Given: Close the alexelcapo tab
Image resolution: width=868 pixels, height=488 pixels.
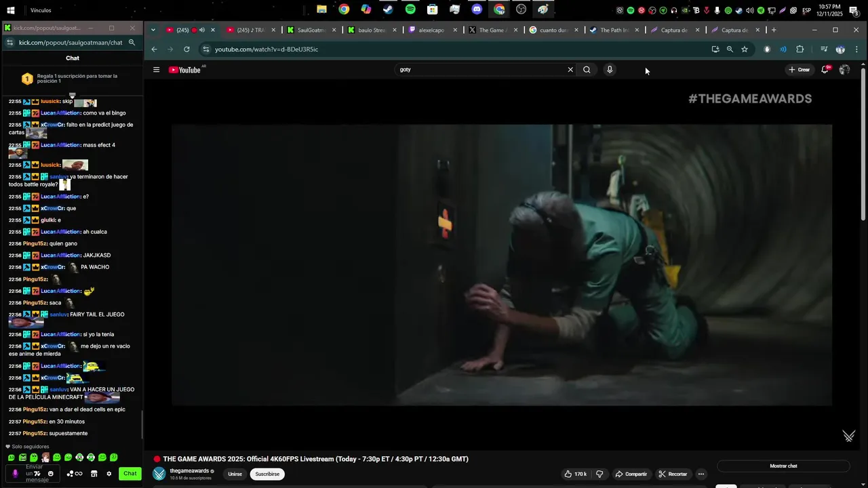Looking at the screenshot, I should point(455,30).
